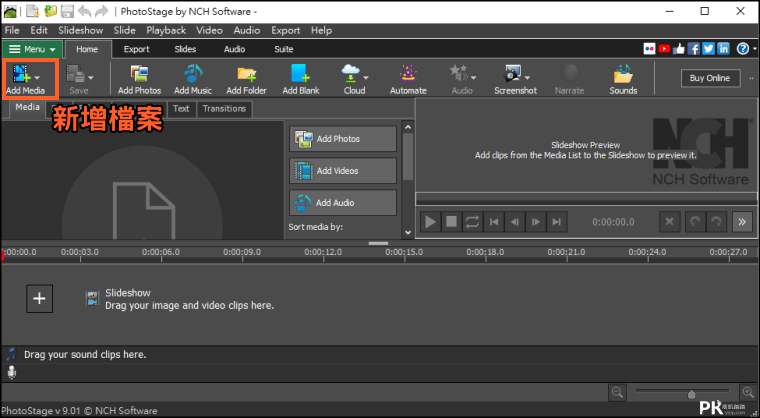Open the Playback menu
760x418 pixels.
[x=166, y=30]
